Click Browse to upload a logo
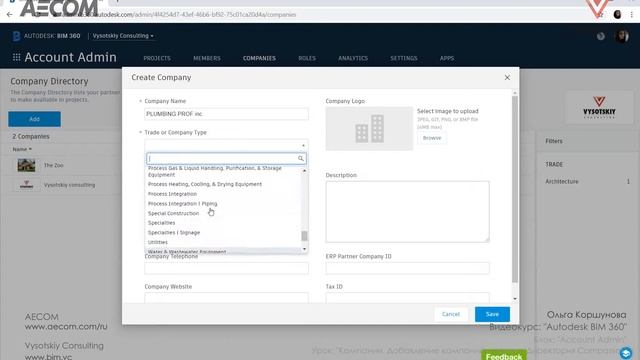The width and height of the screenshot is (640, 360). [432, 138]
